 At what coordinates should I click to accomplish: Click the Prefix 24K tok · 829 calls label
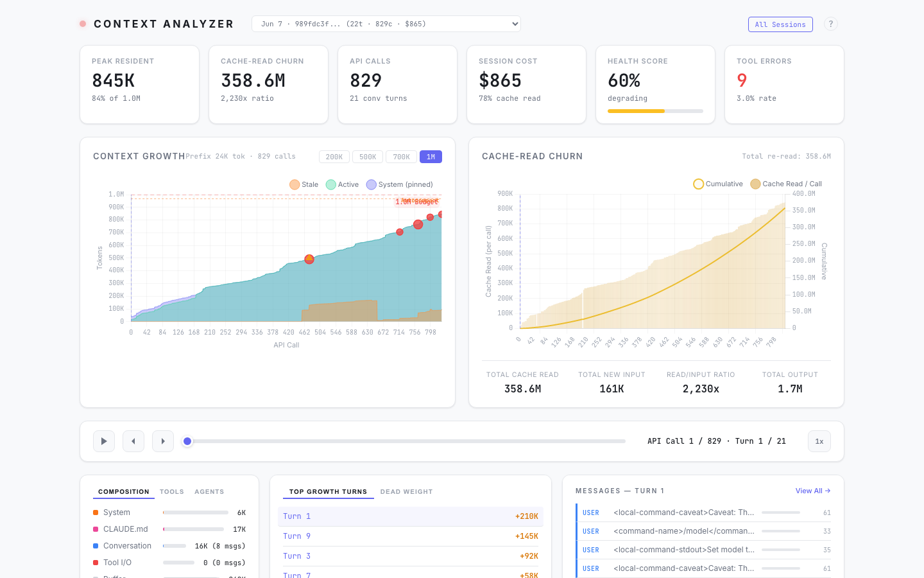(241, 156)
